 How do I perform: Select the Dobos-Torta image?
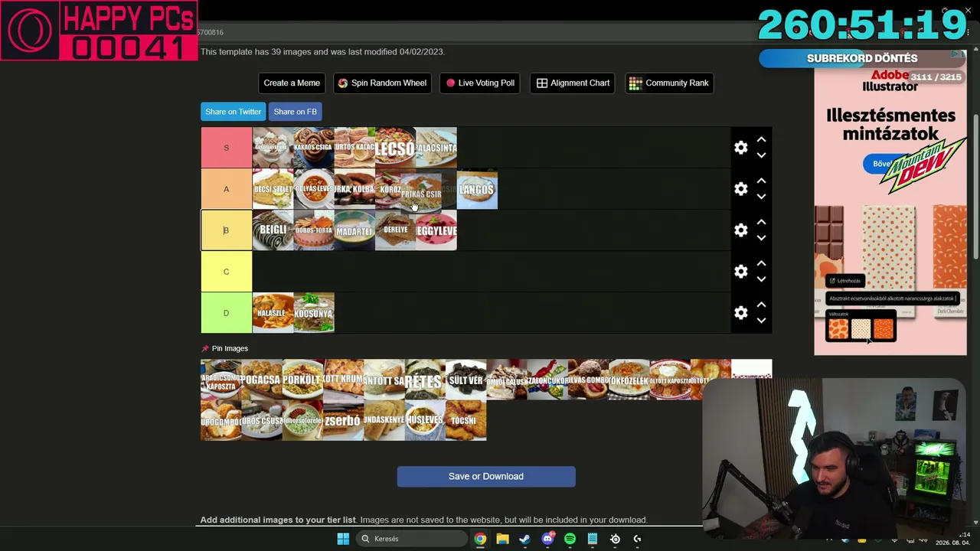(314, 230)
